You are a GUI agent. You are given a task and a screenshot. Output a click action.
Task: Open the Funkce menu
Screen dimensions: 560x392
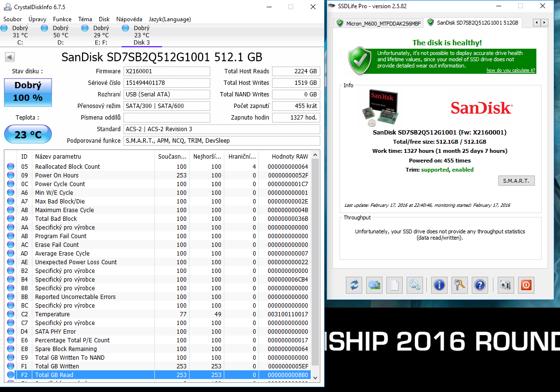62,19
